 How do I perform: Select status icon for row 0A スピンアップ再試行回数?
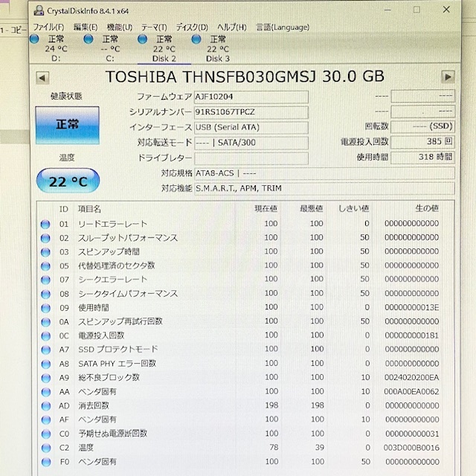45,322
